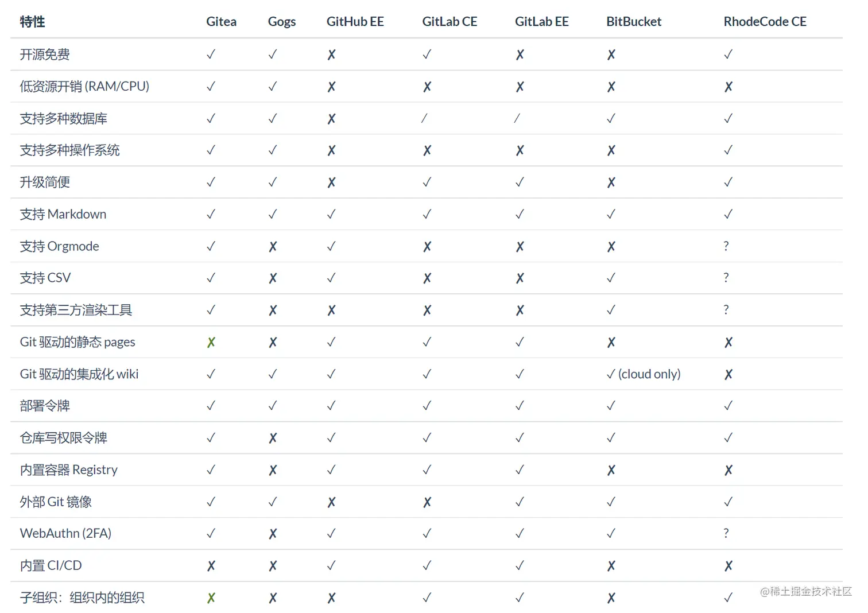Viewport: 868px width, 613px height.
Task: Click RhodeCode CE question mark in WebAuthn (2FA) row
Action: coord(726,533)
